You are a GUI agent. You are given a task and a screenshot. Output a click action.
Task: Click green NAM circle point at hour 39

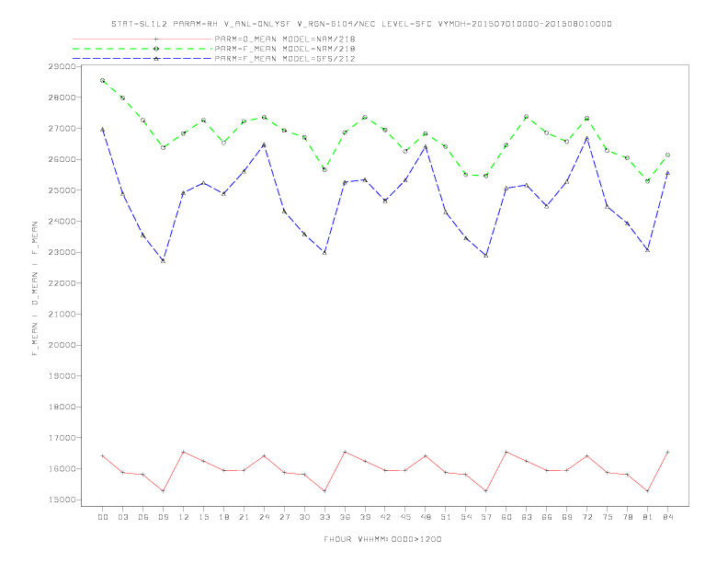click(x=365, y=118)
